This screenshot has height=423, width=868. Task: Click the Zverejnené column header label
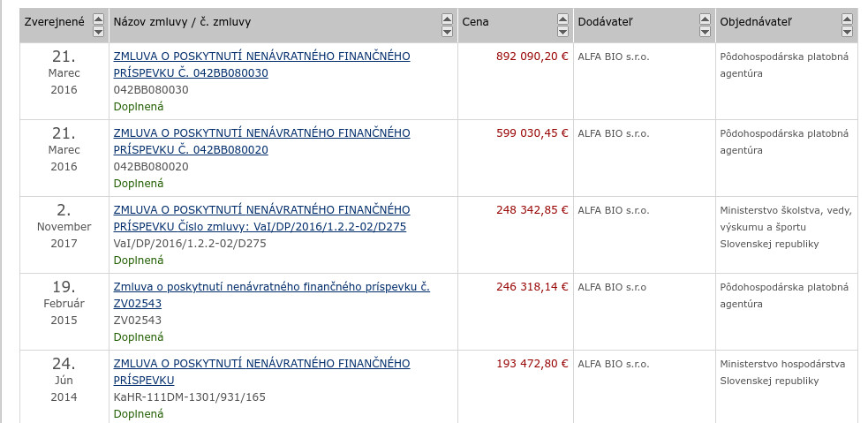(x=55, y=20)
